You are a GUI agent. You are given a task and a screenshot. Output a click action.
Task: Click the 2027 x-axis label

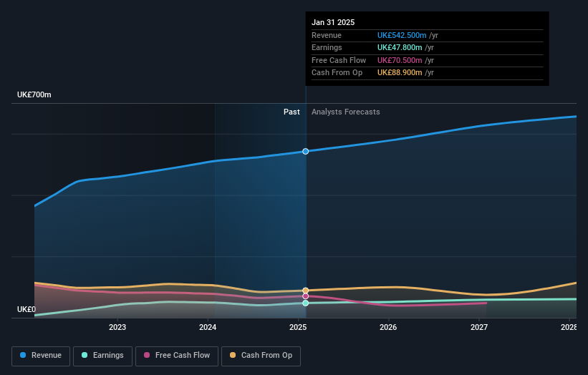(479, 327)
